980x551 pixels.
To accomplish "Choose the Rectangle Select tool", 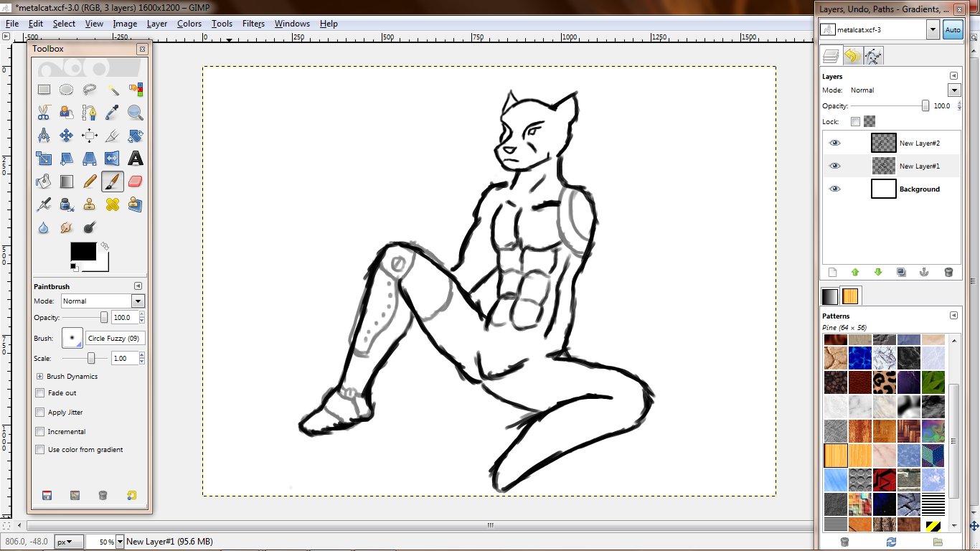I will click(44, 90).
